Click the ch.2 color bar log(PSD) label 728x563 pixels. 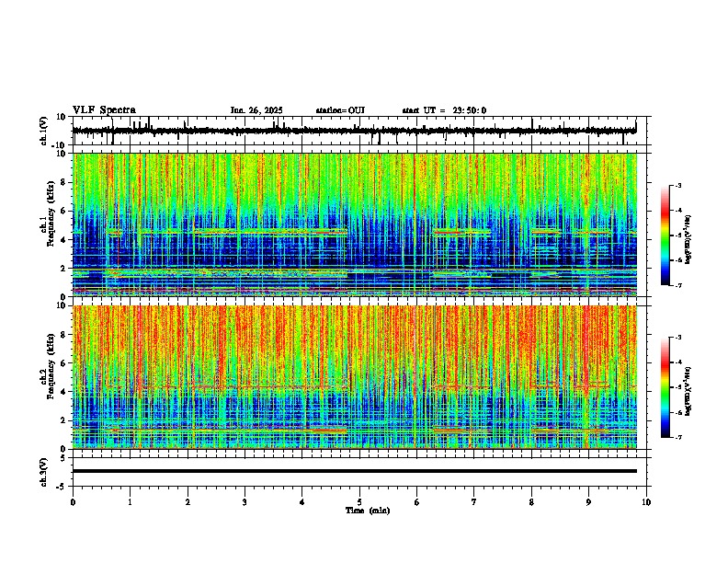[x=688, y=391]
